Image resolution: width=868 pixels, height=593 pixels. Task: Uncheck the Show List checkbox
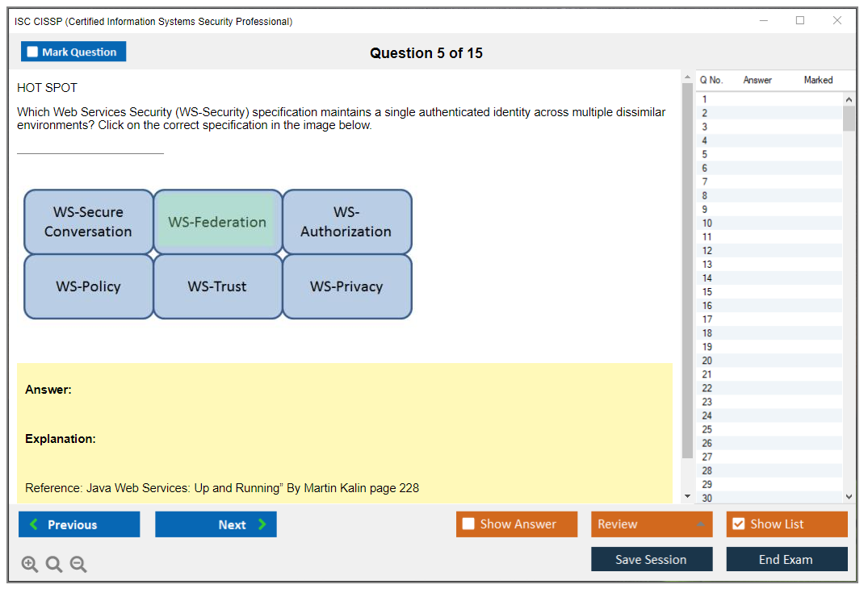(738, 524)
